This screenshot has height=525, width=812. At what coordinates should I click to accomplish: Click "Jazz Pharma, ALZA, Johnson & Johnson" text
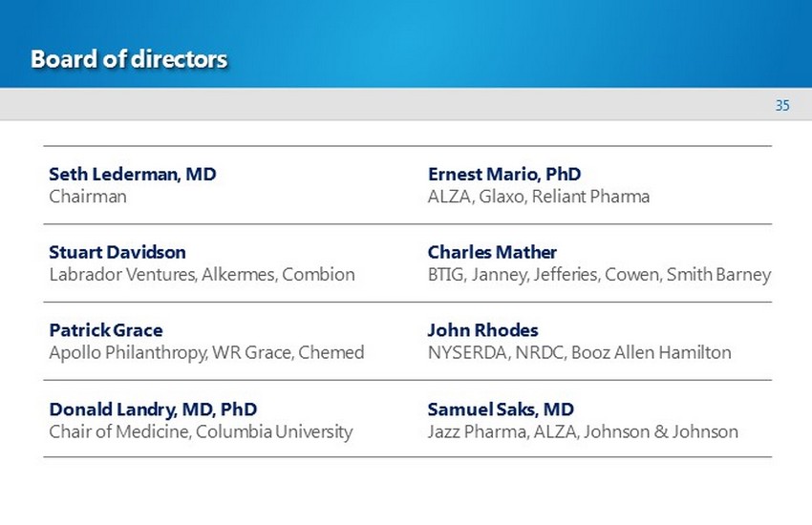tap(583, 431)
